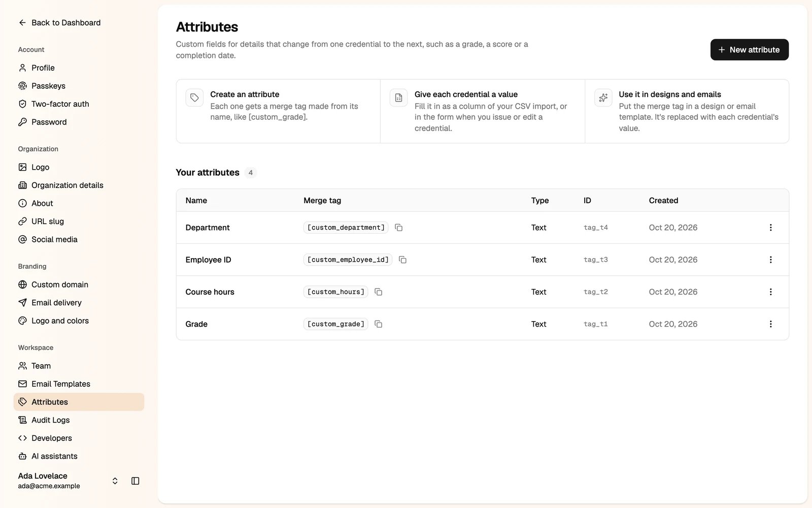The width and height of the screenshot is (812, 508).
Task: Click the Social media at-sign icon
Action: (x=22, y=239)
